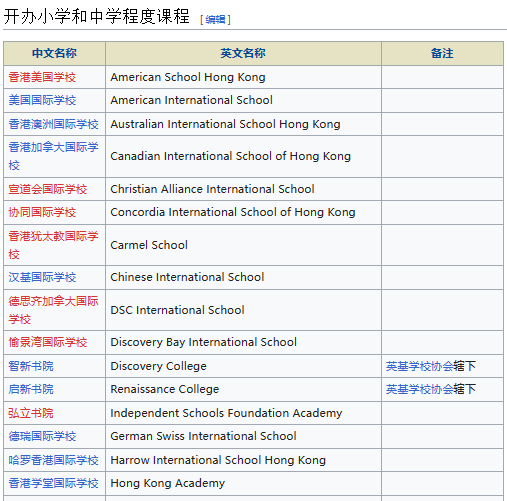This screenshot has width=507, height=501.
Task: Select the American School Hong Kong cell text
Action: (x=188, y=77)
